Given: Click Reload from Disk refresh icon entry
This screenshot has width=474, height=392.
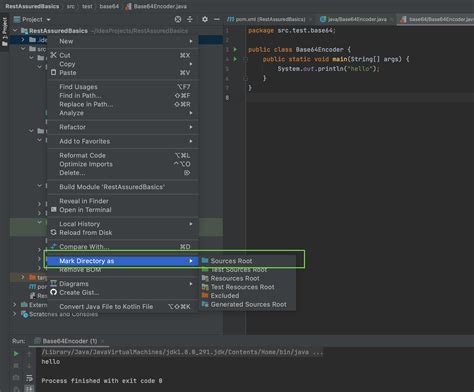Looking at the screenshot, I should [123, 232].
